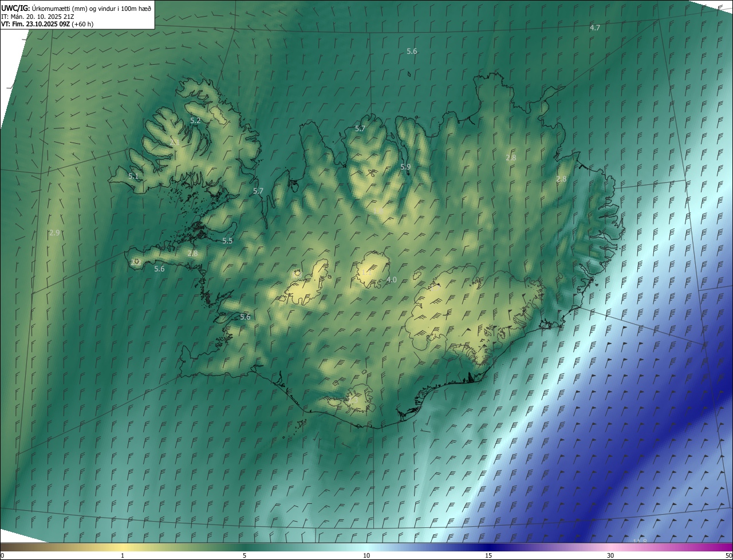Click the 5.1 value label
Viewport: 733px width, 560px height.
(x=133, y=176)
